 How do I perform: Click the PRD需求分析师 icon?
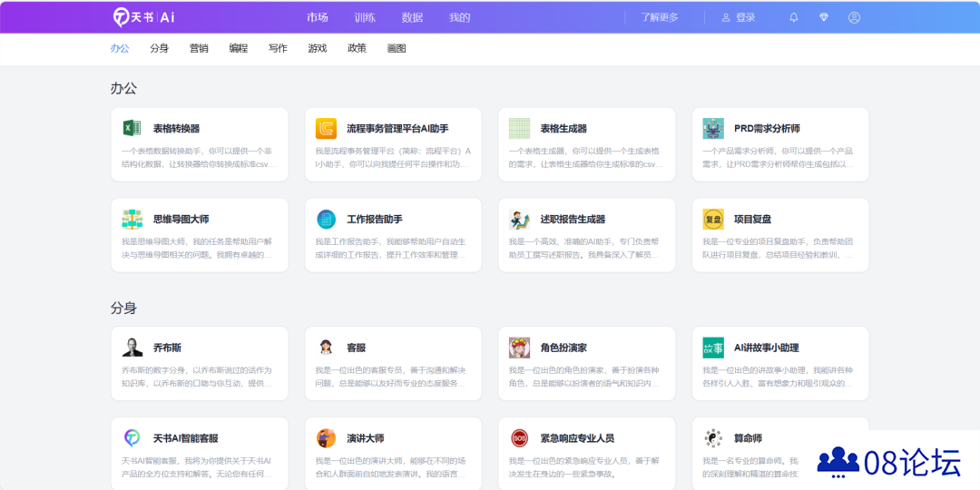(x=713, y=128)
